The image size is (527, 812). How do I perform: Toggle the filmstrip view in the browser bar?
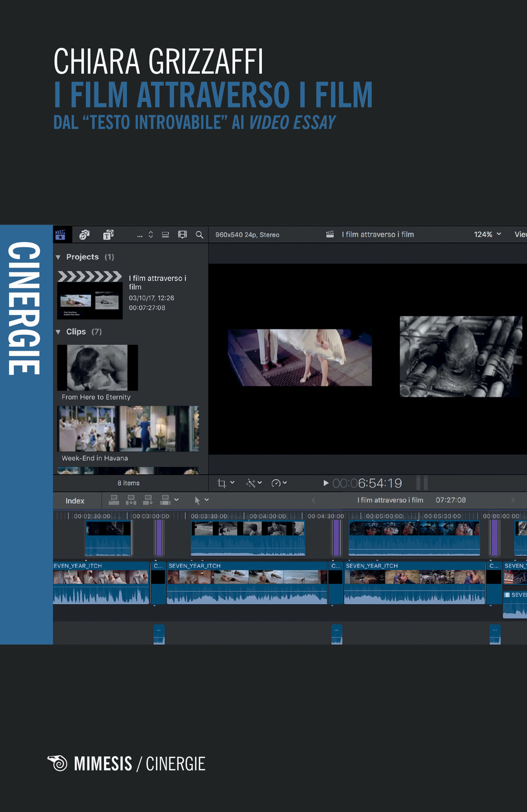(x=182, y=235)
